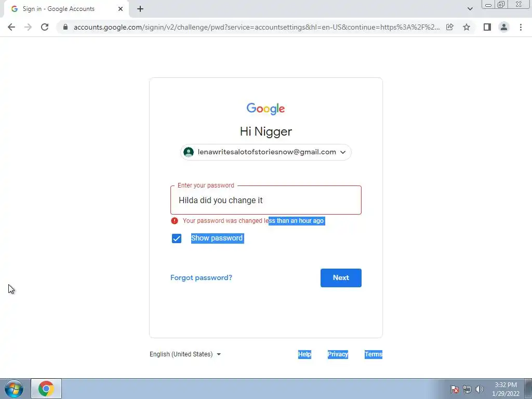The image size is (532, 399).
Task: Open the Help link in footer
Action: point(304,354)
